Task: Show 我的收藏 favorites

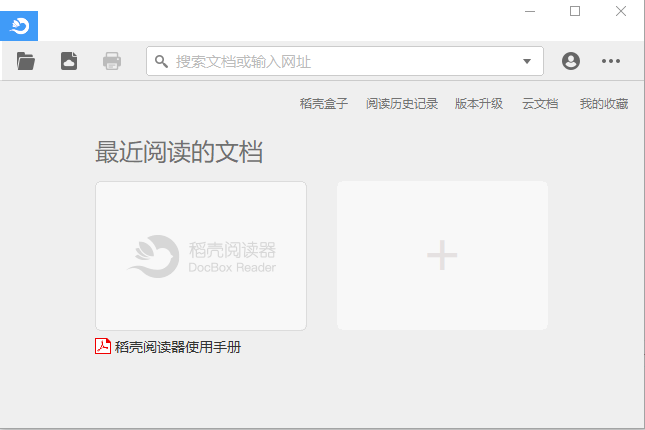Action: (604, 104)
